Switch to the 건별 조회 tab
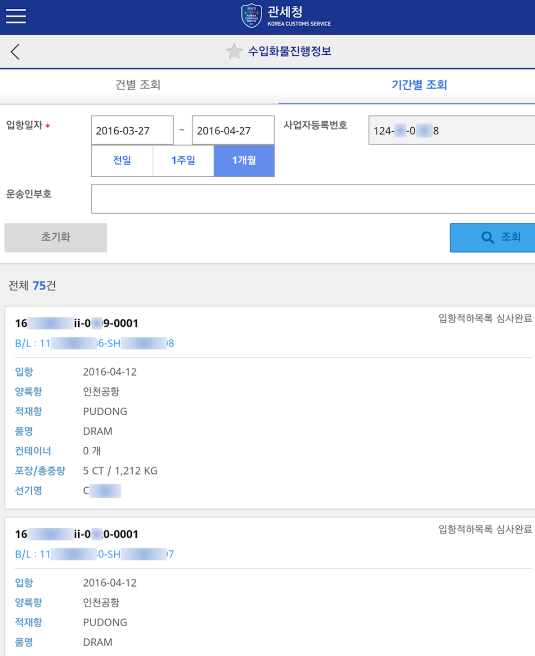 tap(138, 85)
